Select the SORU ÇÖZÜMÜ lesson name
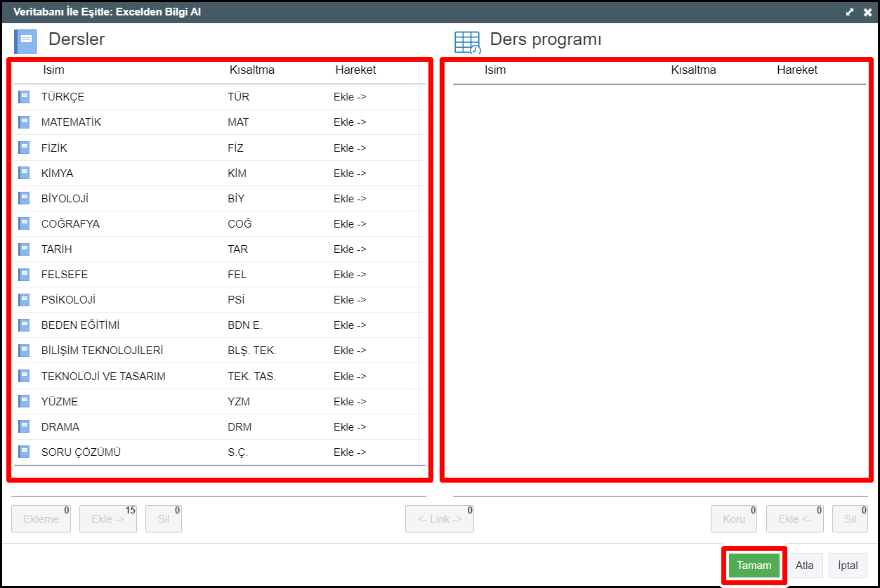 [81, 452]
